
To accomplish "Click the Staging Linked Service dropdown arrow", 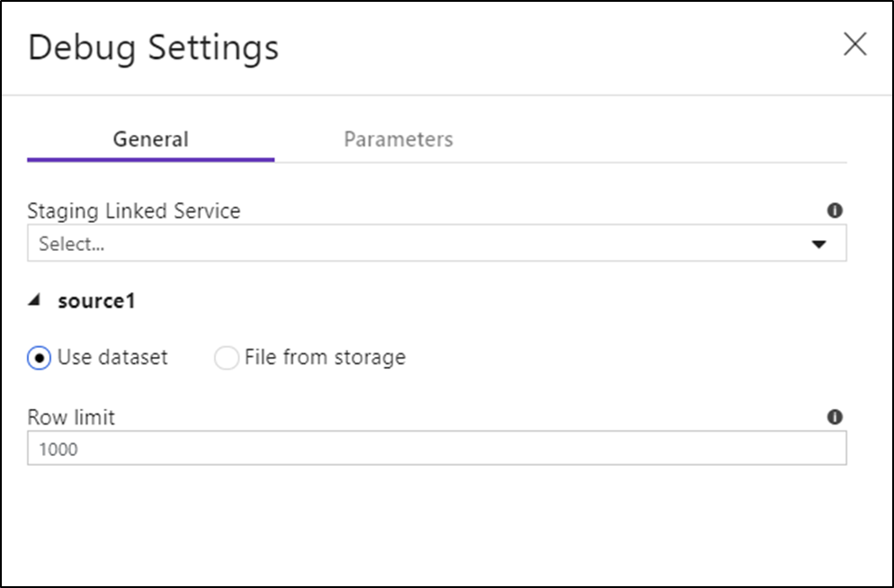I will (x=818, y=244).
